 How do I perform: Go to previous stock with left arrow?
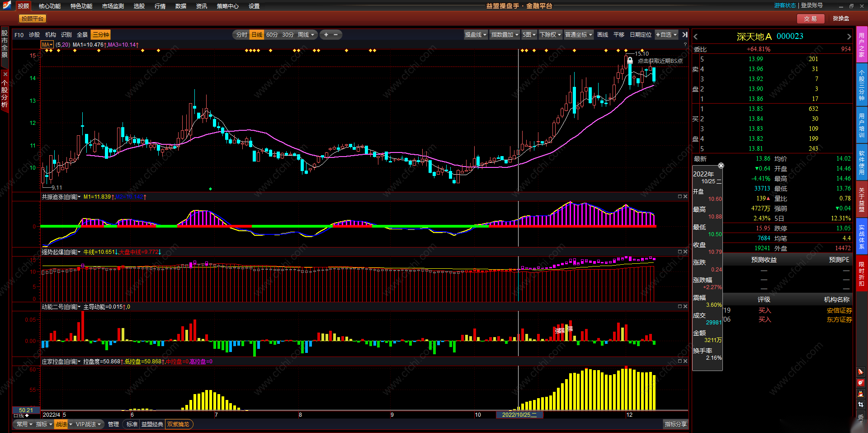click(696, 37)
